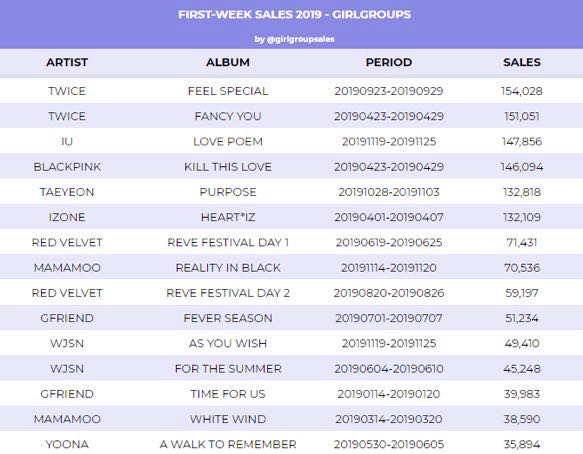The height and width of the screenshot is (454, 583).
Task: Click the PERIOD column header
Action: pyautogui.click(x=389, y=62)
